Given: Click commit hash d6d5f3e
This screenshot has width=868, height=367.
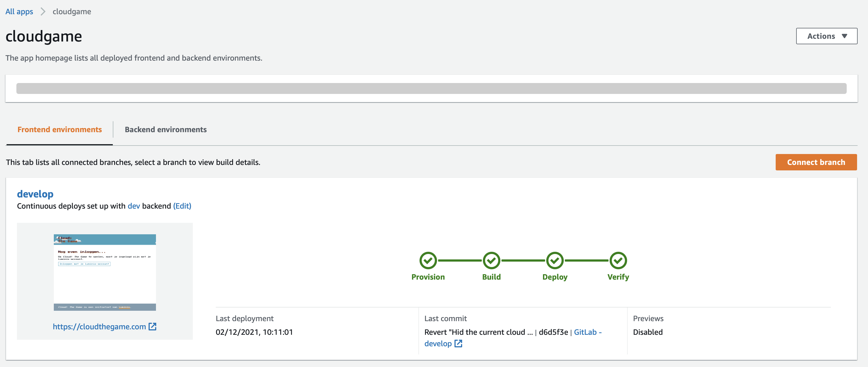Looking at the screenshot, I should pyautogui.click(x=553, y=332).
